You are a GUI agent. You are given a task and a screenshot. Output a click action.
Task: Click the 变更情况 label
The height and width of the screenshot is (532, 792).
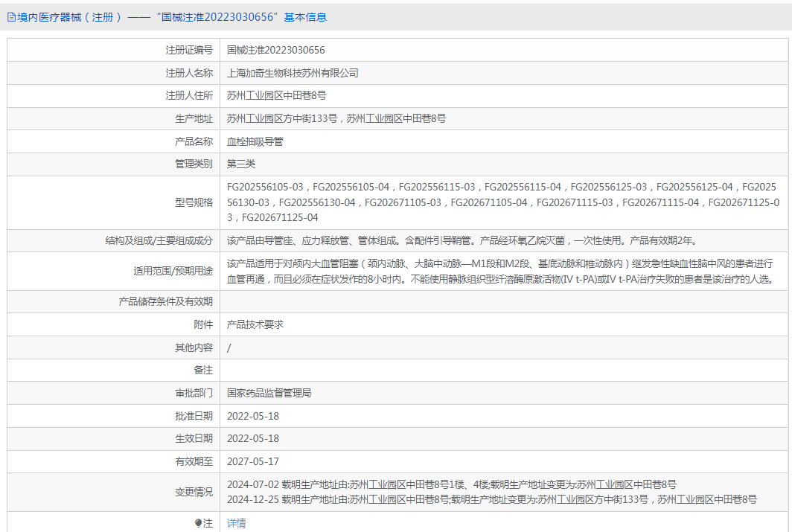click(194, 492)
